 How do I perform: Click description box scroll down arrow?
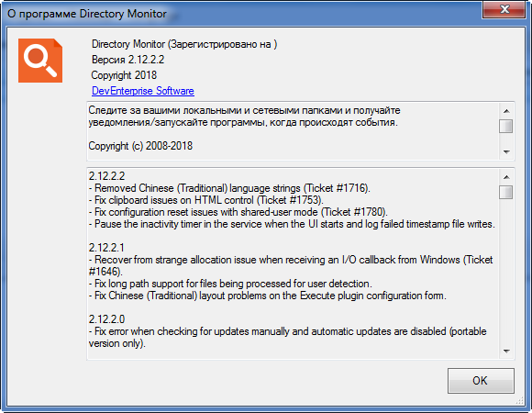506,152
